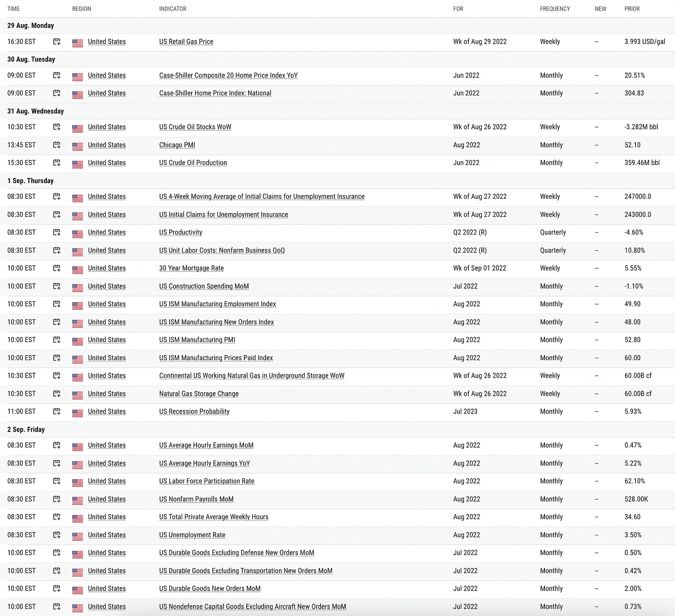The width and height of the screenshot is (675, 616).
Task: Open the US Productivity indicator
Action: tap(181, 232)
